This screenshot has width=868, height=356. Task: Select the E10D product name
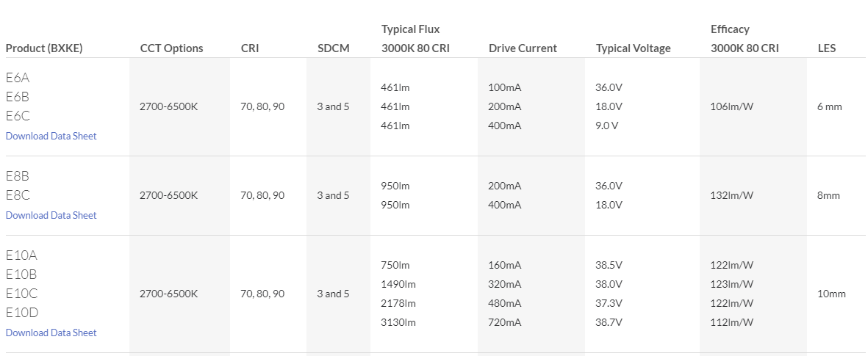click(x=22, y=313)
